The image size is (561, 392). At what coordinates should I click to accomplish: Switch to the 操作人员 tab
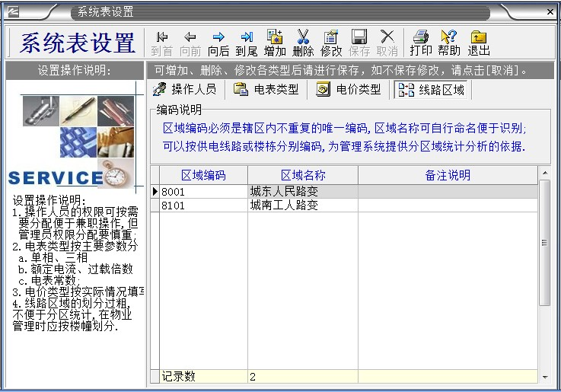[x=184, y=89]
